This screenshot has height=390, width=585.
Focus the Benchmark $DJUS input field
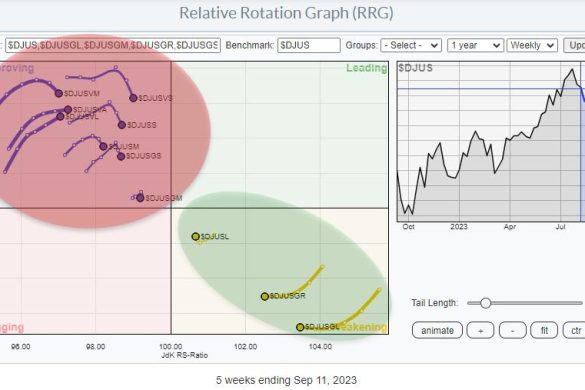point(309,45)
